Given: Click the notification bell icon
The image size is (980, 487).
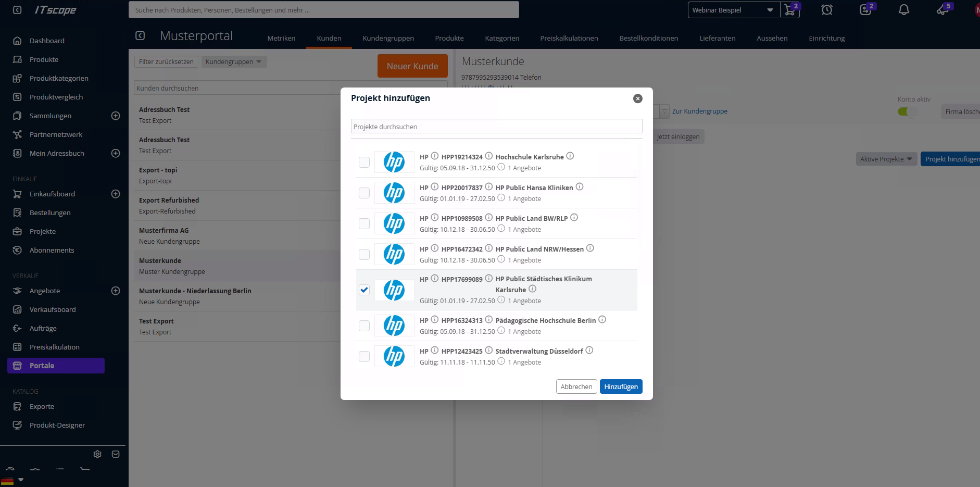Looking at the screenshot, I should (x=904, y=10).
